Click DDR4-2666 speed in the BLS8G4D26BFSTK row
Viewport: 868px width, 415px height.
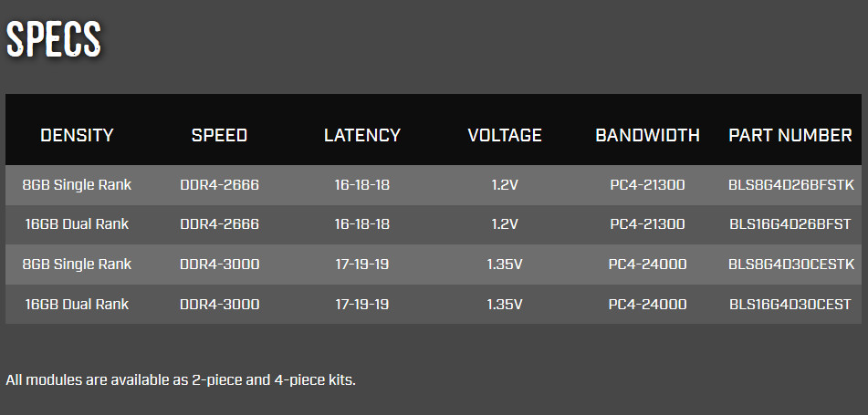click(219, 185)
